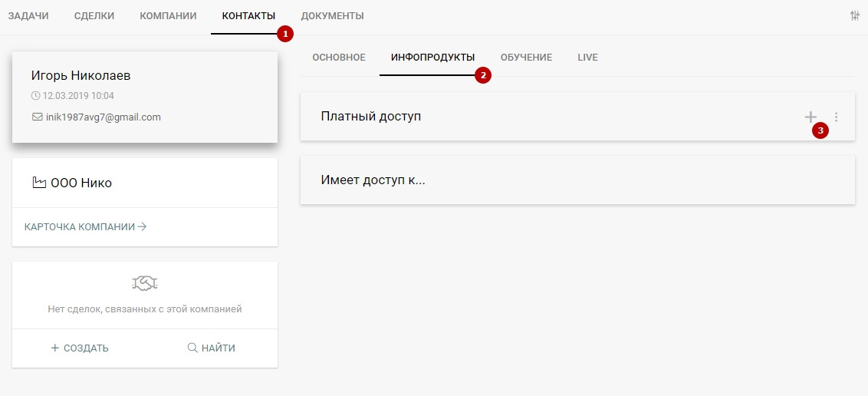Click the clock icon beside the date
Image resolution: width=868 pixels, height=396 pixels.
[x=35, y=96]
